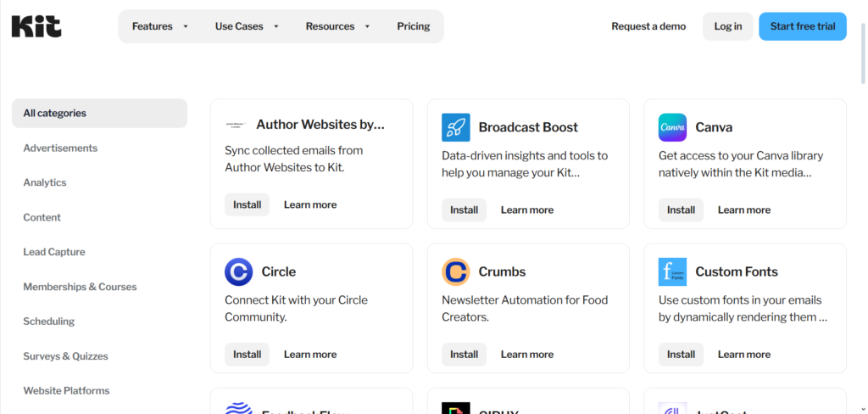
Task: Click 'Sync collected emails' description text
Action: 294,159
